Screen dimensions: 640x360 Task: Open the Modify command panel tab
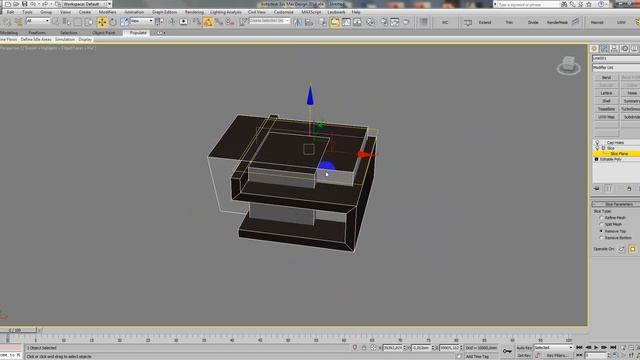(604, 49)
